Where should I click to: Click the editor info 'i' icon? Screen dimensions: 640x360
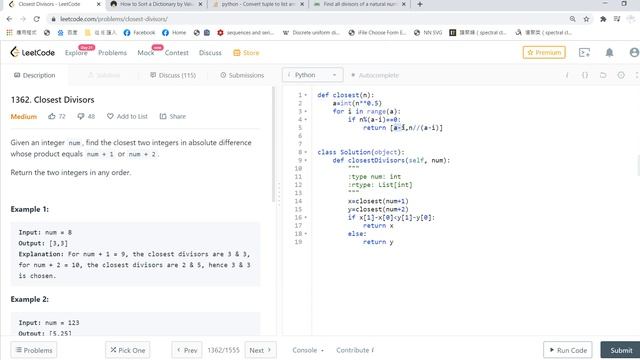[567, 75]
